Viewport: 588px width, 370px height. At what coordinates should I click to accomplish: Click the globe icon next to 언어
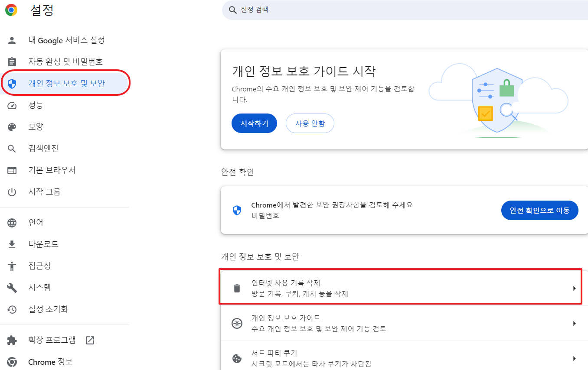[13, 222]
